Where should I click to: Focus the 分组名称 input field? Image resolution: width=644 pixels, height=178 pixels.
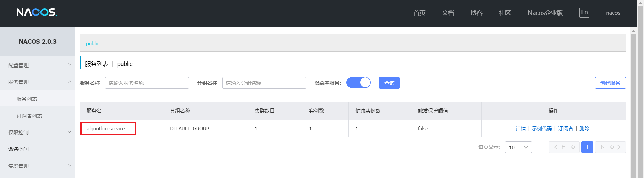[x=264, y=83]
